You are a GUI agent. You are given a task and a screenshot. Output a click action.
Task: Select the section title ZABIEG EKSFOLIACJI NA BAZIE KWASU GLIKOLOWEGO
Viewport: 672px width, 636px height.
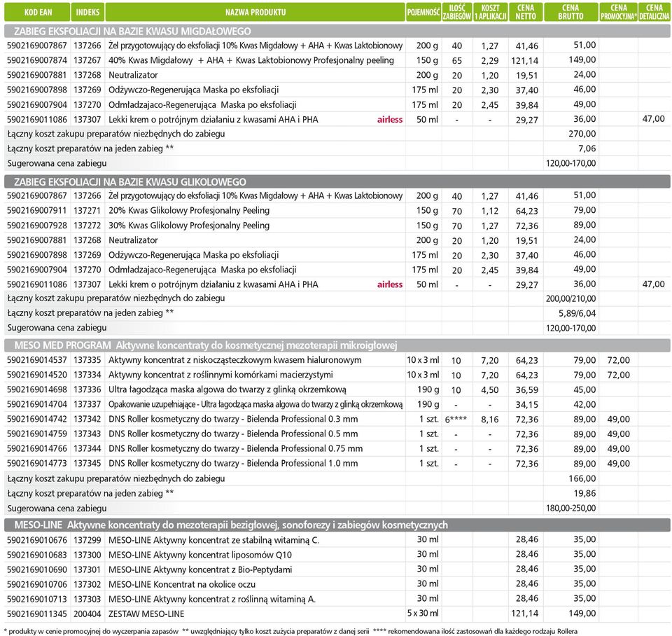point(130,182)
